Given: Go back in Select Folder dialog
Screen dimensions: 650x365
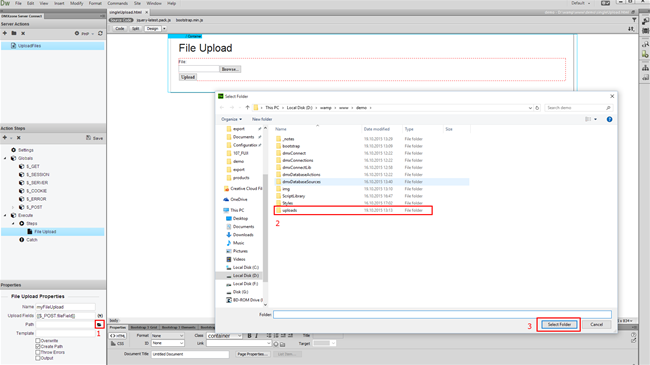Looking at the screenshot, I should pyautogui.click(x=222, y=108).
